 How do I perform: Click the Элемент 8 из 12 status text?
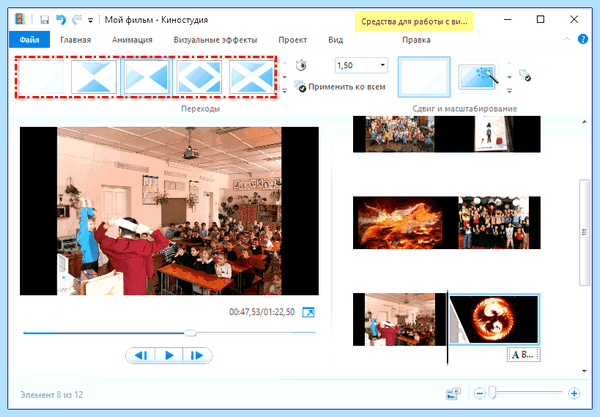[51, 394]
